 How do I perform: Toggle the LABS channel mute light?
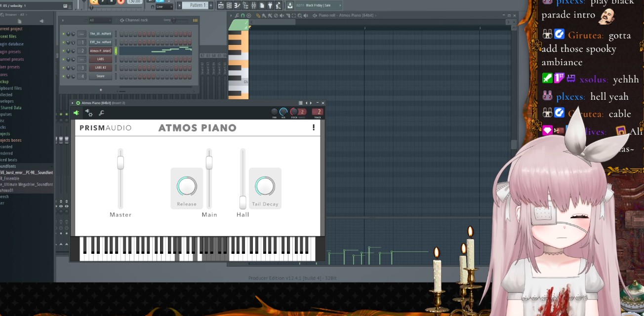(63, 59)
